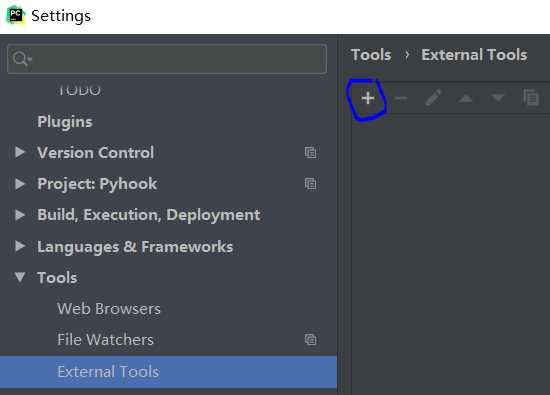Image resolution: width=550 pixels, height=395 pixels.
Task: Click the PyCharm logo in title bar
Action: 16,16
